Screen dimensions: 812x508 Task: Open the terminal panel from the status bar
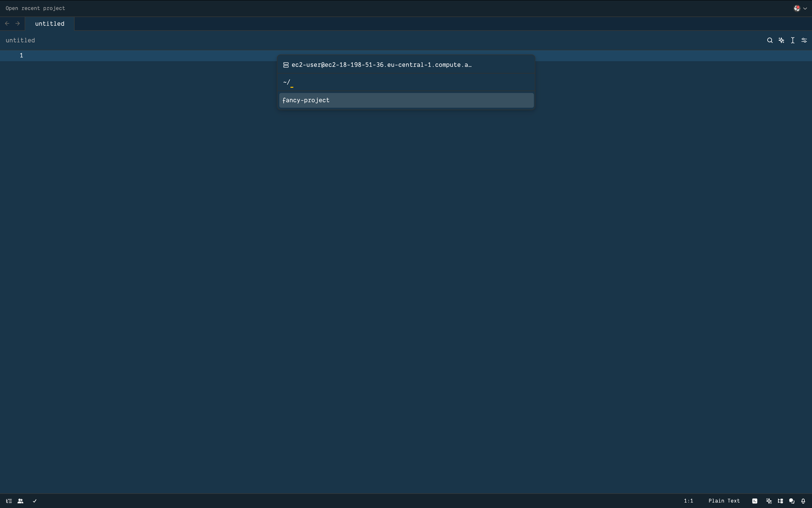(754, 501)
